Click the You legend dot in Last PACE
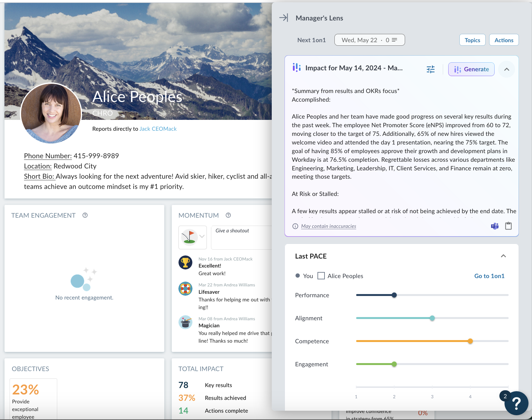The width and height of the screenshot is (532, 420). [x=298, y=276]
